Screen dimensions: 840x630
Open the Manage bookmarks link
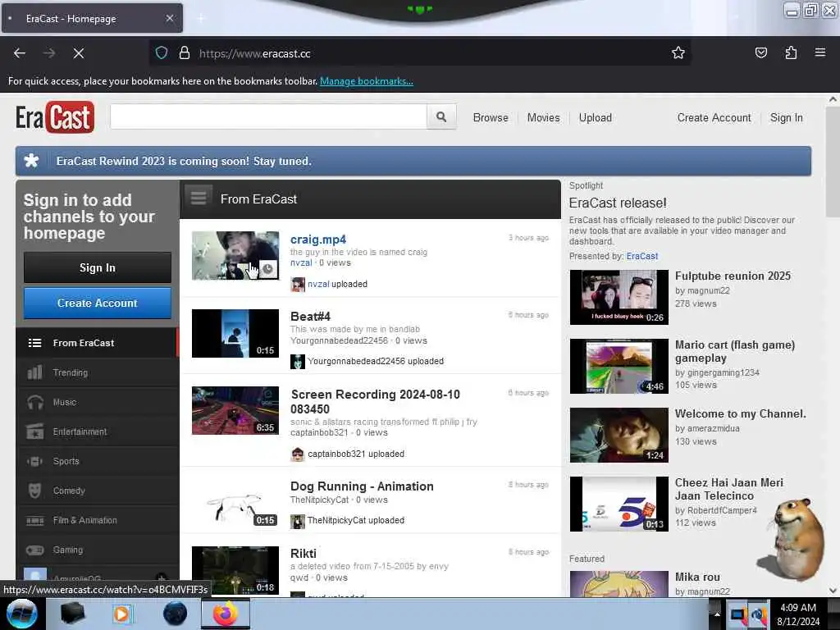click(367, 81)
